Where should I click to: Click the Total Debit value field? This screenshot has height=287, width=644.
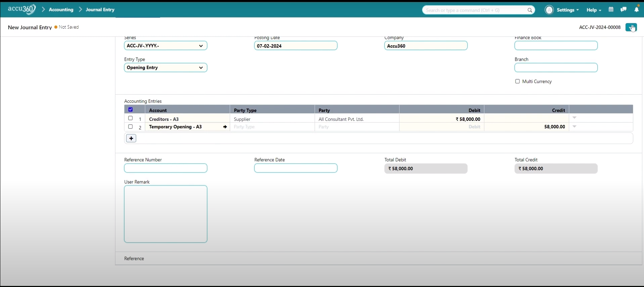426,169
